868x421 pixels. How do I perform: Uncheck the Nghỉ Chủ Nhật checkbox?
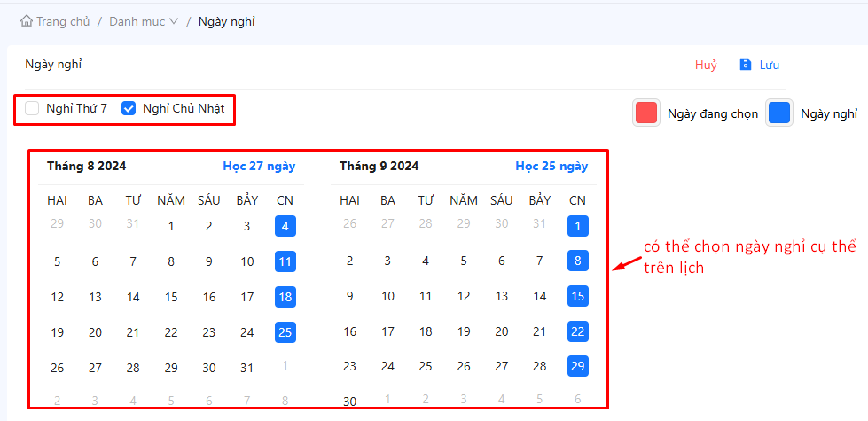pyautogui.click(x=129, y=108)
